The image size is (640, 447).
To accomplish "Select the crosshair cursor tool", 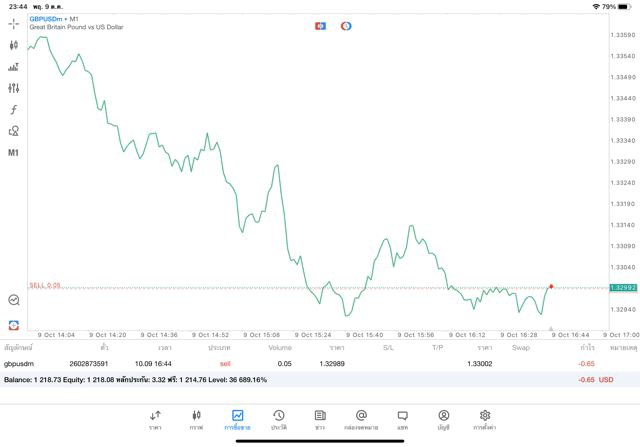I will pos(13,23).
